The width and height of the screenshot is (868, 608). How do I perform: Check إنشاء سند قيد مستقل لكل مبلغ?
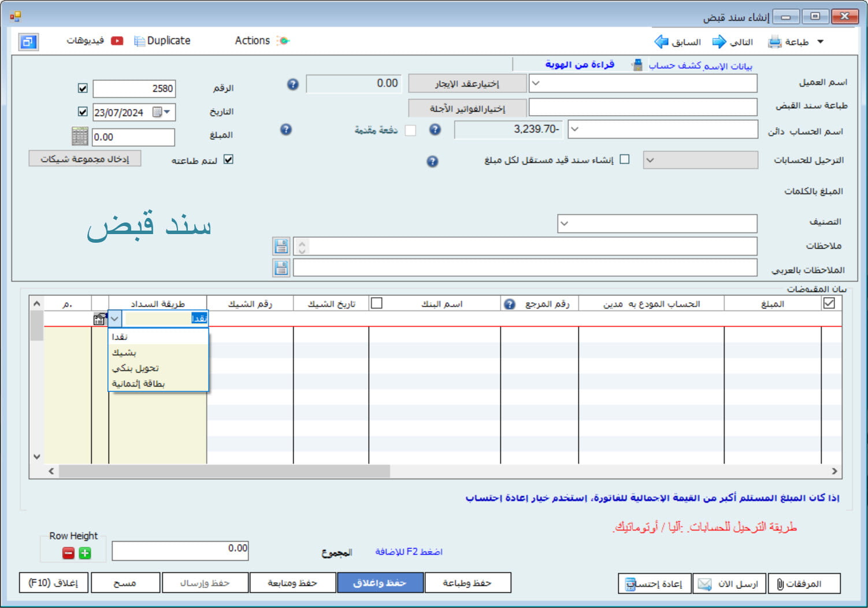pos(624,160)
